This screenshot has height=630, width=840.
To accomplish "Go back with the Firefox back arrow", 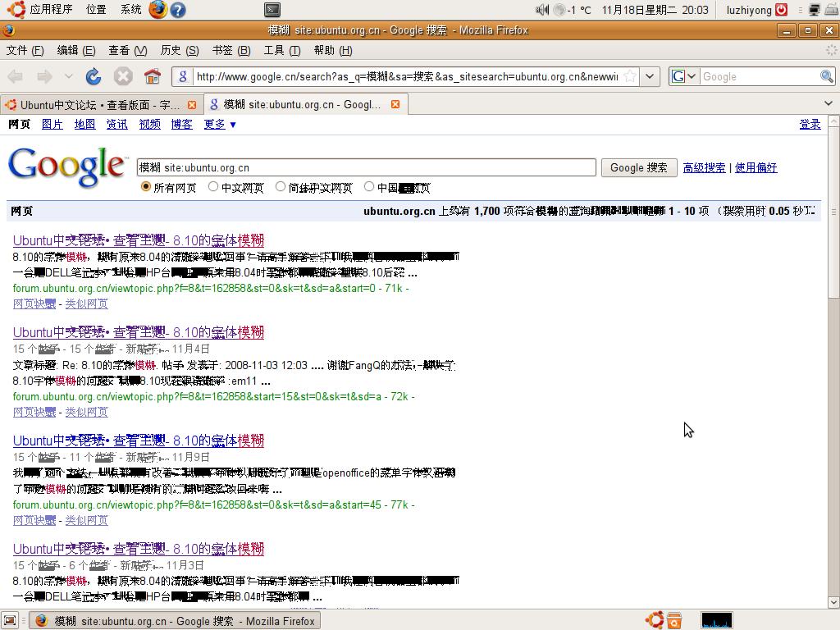I will (x=15, y=76).
